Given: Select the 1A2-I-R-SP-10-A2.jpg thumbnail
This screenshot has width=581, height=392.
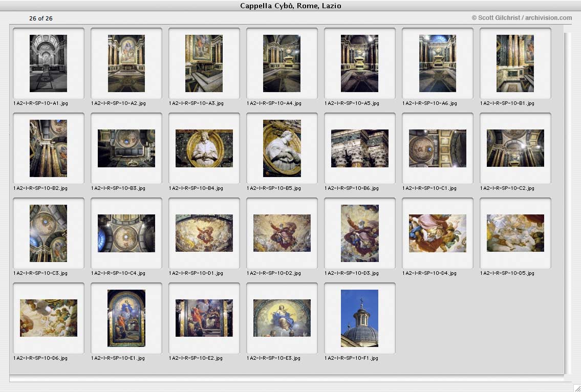Looking at the screenshot, I should (x=126, y=63).
